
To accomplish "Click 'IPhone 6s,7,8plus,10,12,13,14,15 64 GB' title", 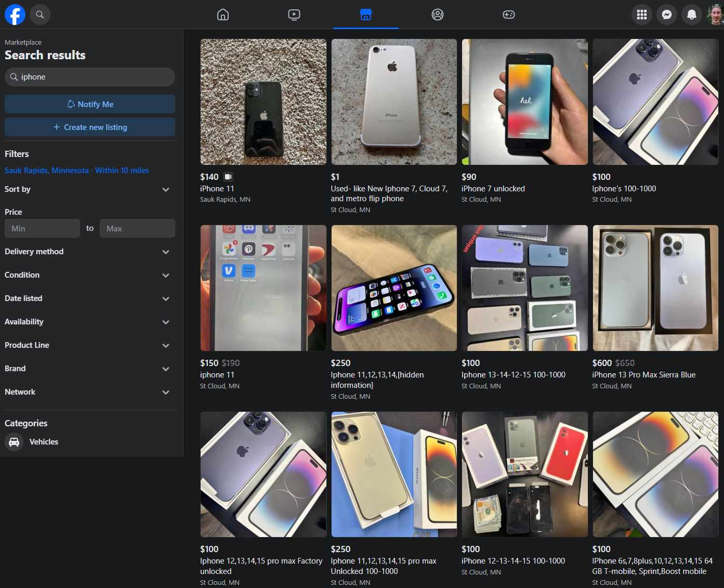I will pyautogui.click(x=652, y=566).
